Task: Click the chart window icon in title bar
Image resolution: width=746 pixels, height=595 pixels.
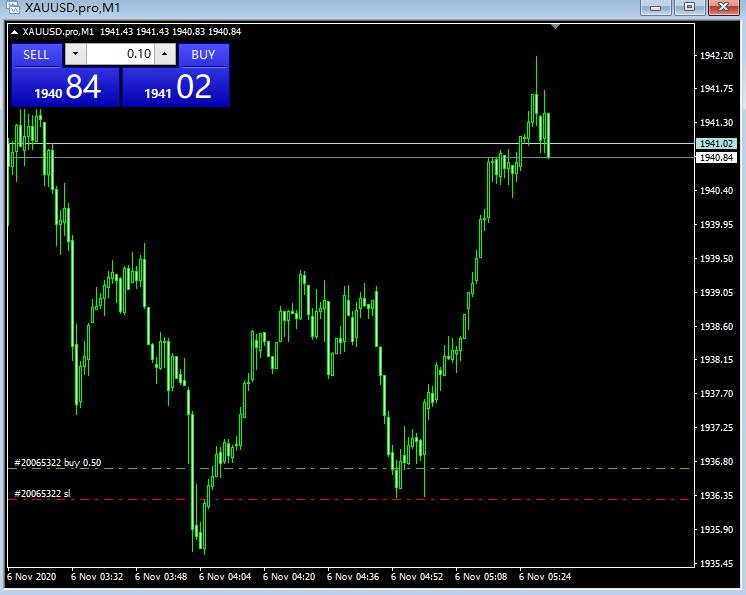Action: click(x=13, y=7)
